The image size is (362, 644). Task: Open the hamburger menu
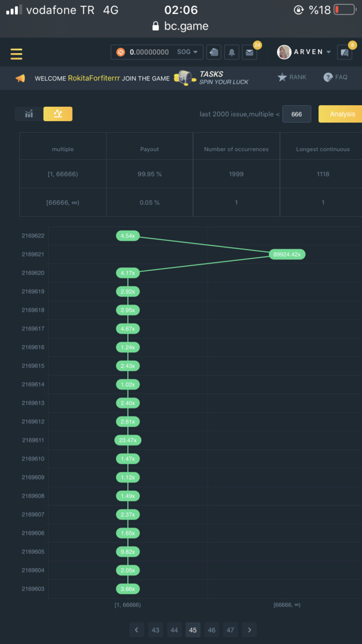[x=16, y=54]
